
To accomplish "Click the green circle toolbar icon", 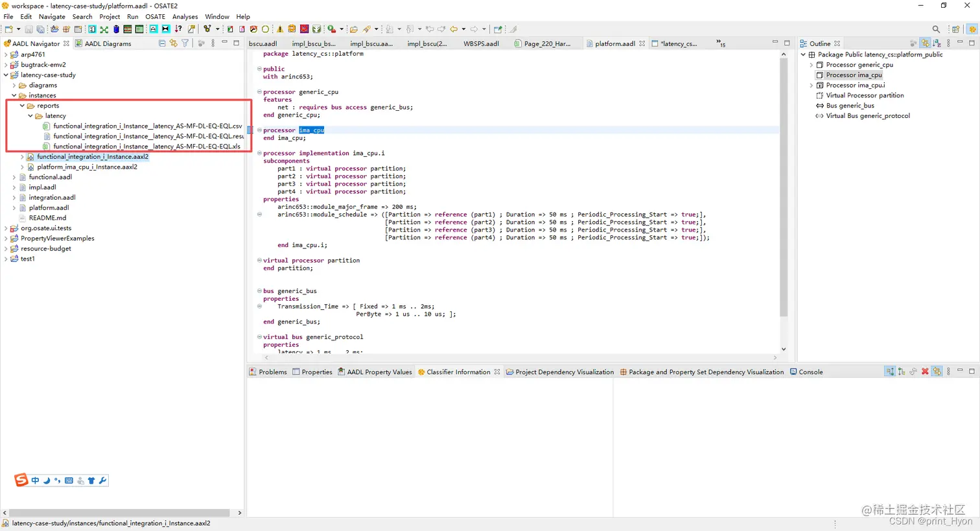I will (x=265, y=29).
